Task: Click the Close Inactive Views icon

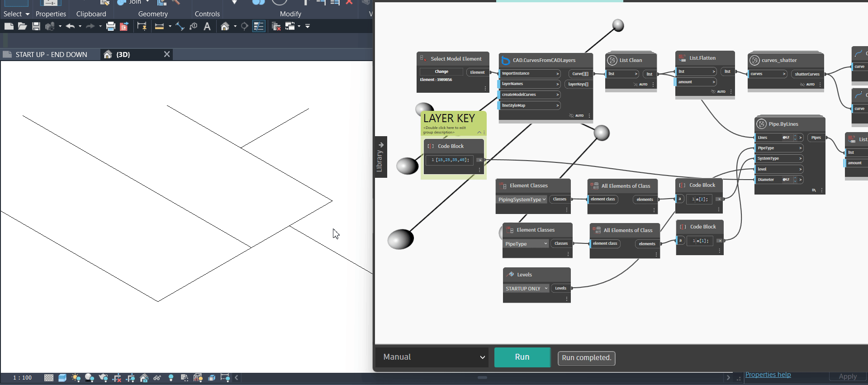Action: point(276,26)
